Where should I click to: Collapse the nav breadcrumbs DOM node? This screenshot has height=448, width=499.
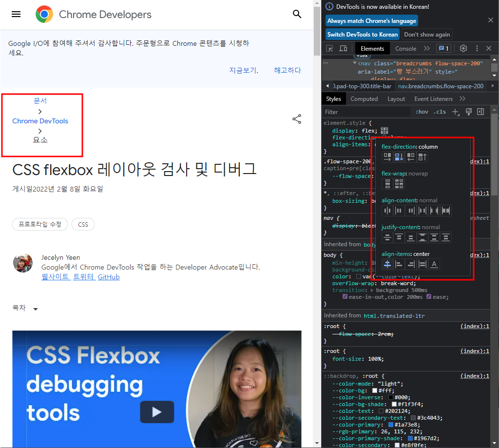coord(355,63)
